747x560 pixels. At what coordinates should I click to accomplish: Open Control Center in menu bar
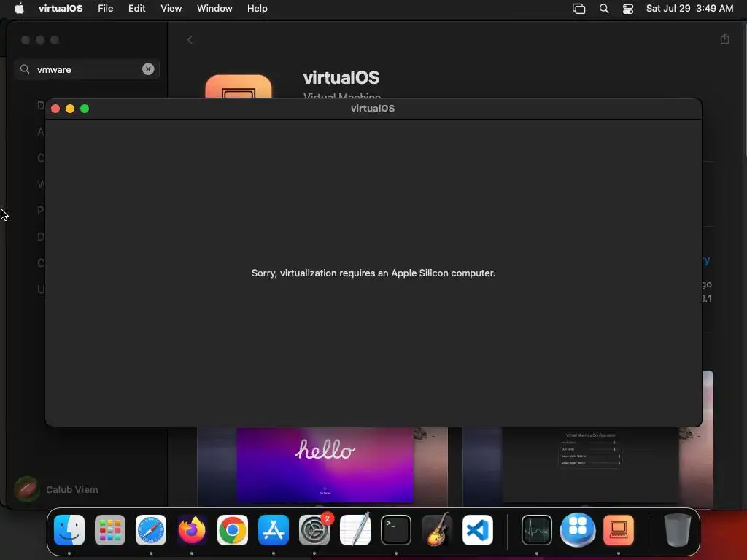click(x=628, y=9)
